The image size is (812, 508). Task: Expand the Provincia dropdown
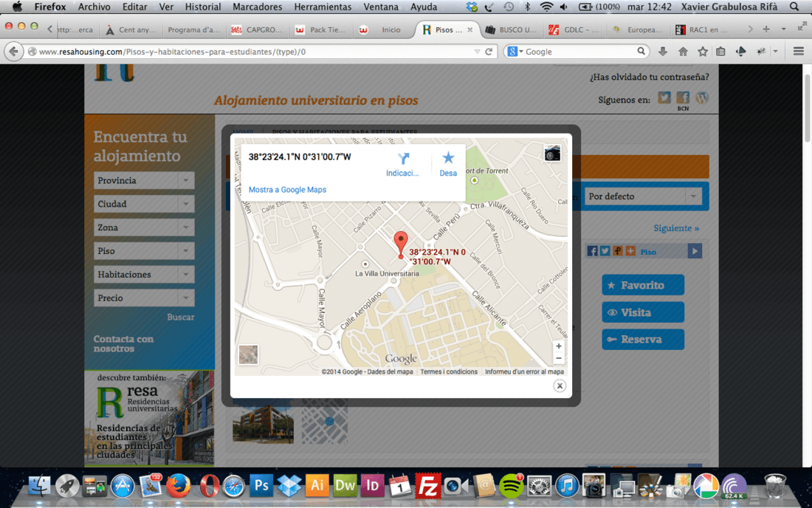[x=144, y=181]
